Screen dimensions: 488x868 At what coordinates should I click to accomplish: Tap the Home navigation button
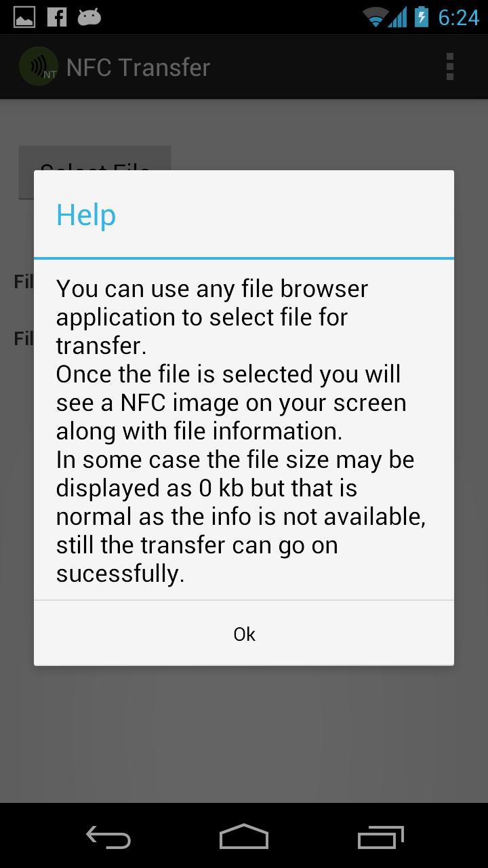tap(244, 837)
